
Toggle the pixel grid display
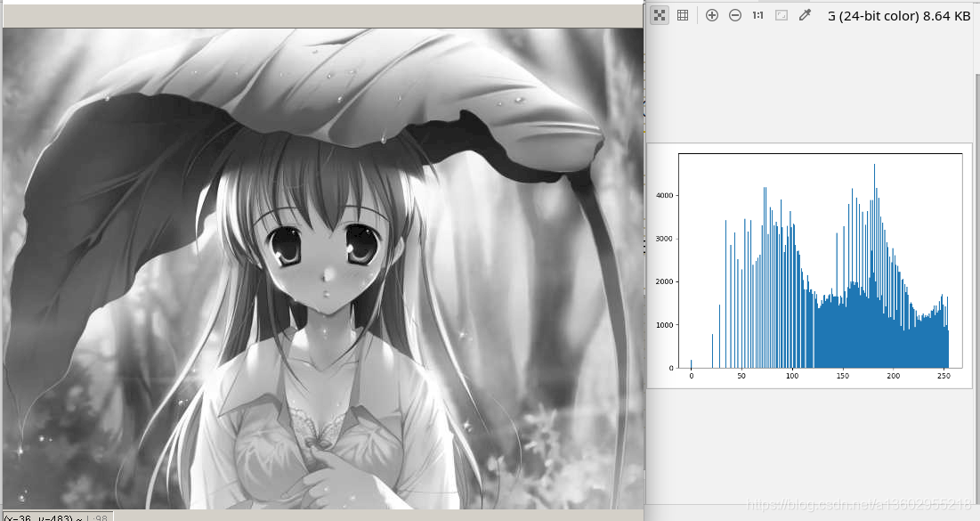[683, 16]
